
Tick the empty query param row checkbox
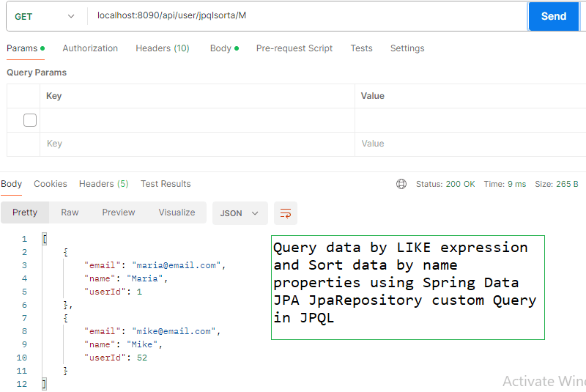click(x=30, y=120)
